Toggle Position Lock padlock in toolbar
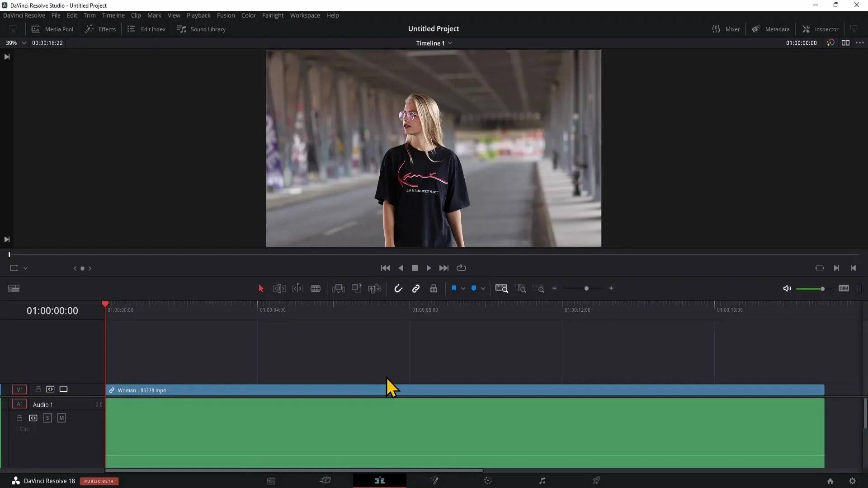This screenshot has width=868, height=488. tap(434, 289)
